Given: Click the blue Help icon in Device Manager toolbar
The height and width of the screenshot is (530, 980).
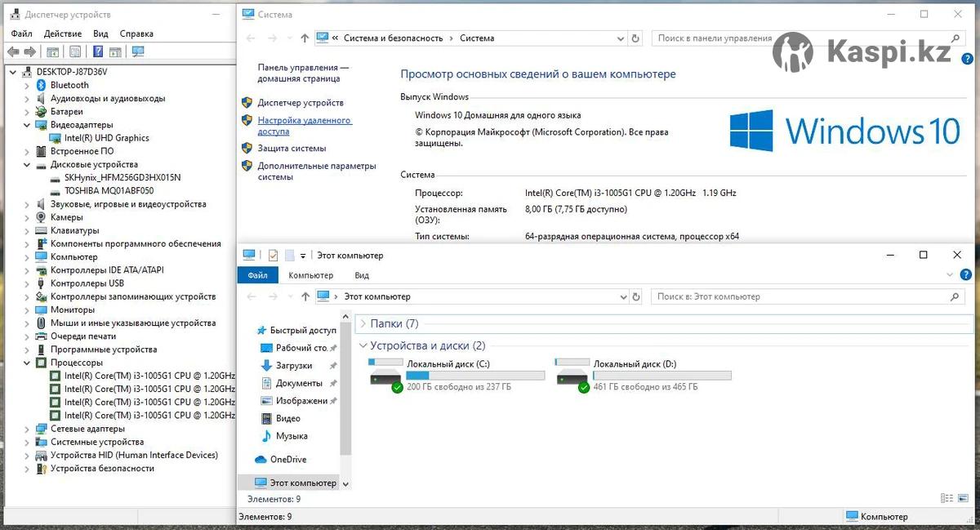Looking at the screenshot, I should click(97, 51).
